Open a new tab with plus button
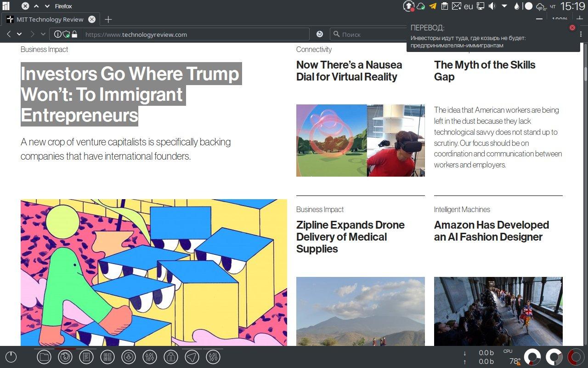The height and width of the screenshot is (368, 588). (x=108, y=19)
